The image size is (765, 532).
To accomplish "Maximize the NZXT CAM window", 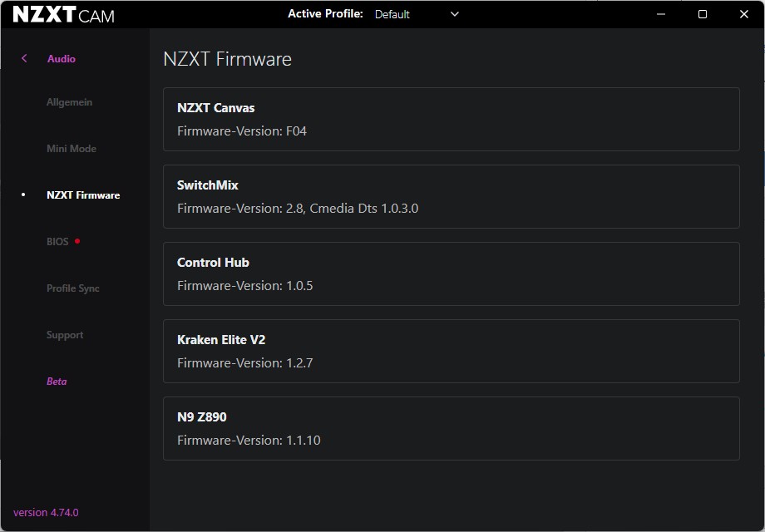I will tap(703, 14).
